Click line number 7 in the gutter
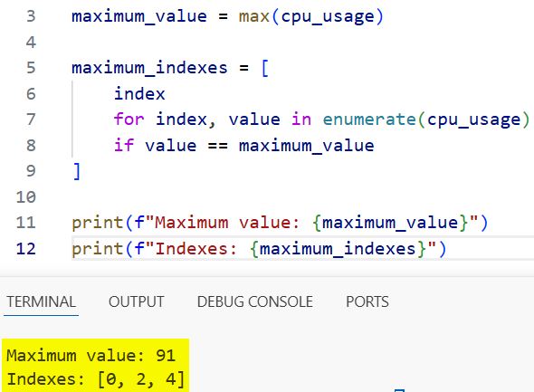The image size is (534, 392). (x=31, y=120)
